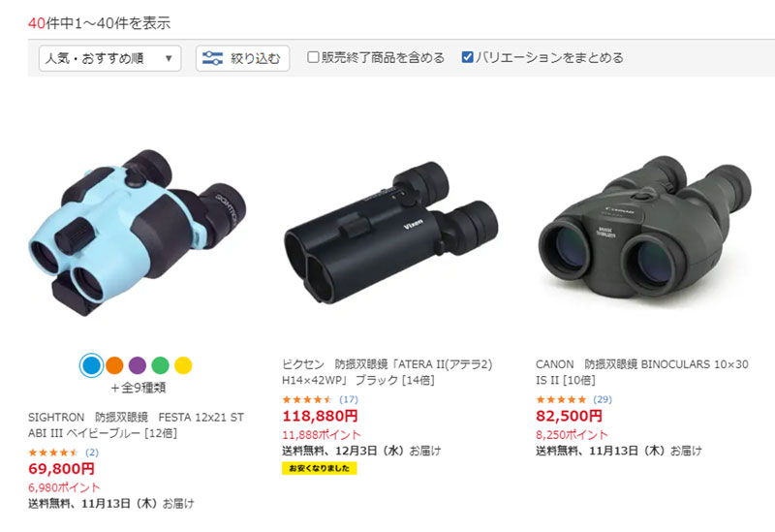775x532 pixels.
Task: Uncheck バリエーションをまとめる checkbox
Action: (467, 57)
